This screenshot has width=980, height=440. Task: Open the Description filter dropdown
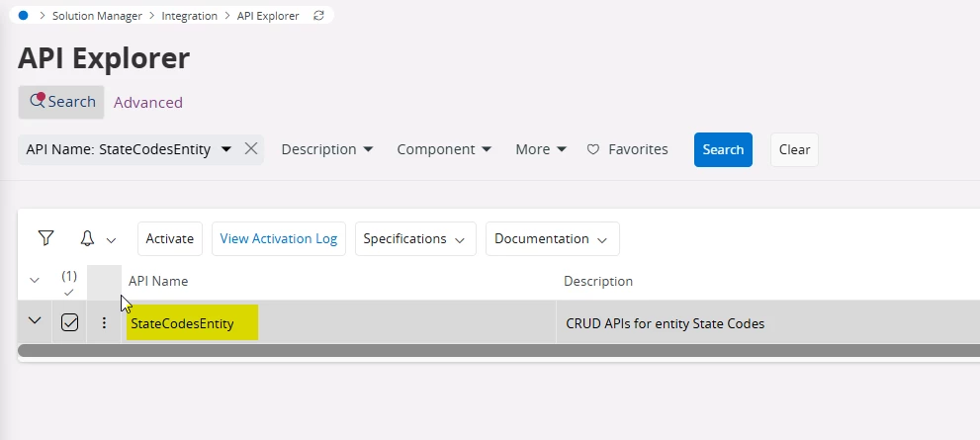click(x=327, y=149)
